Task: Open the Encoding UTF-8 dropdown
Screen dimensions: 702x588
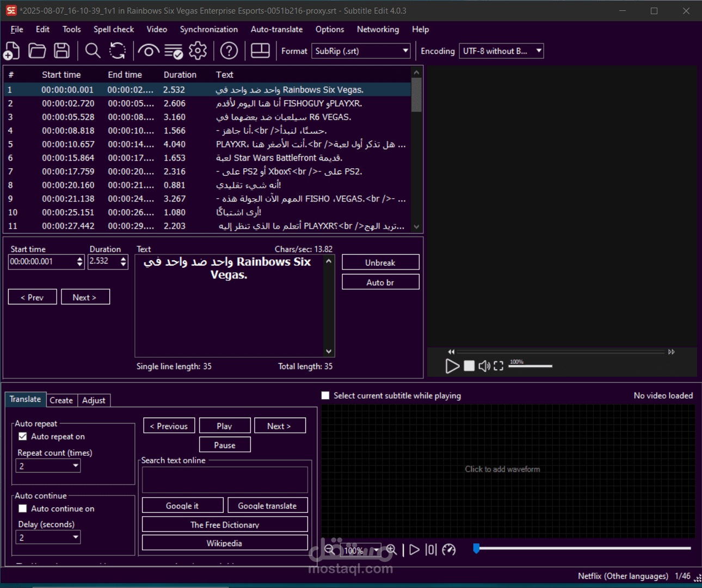Action: tap(501, 51)
